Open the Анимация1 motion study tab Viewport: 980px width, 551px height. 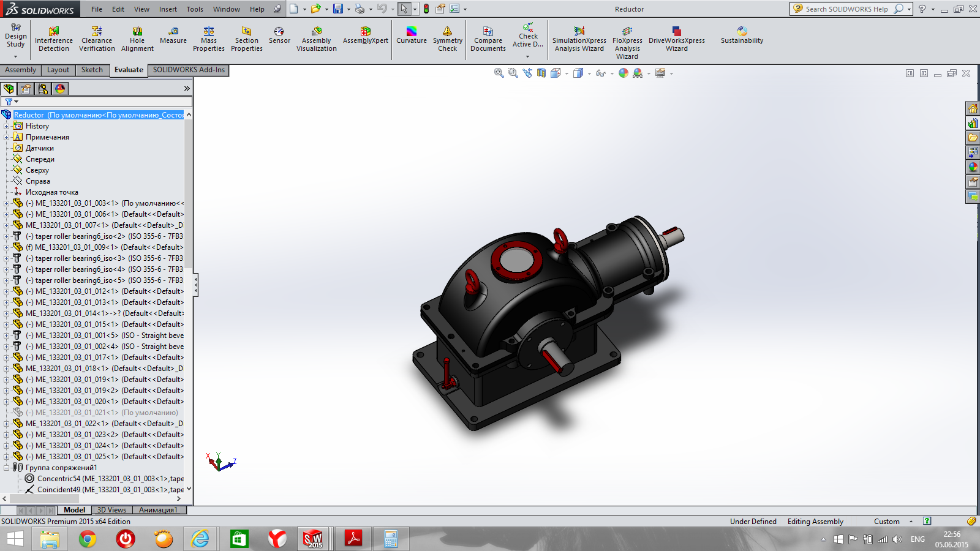[x=158, y=510]
